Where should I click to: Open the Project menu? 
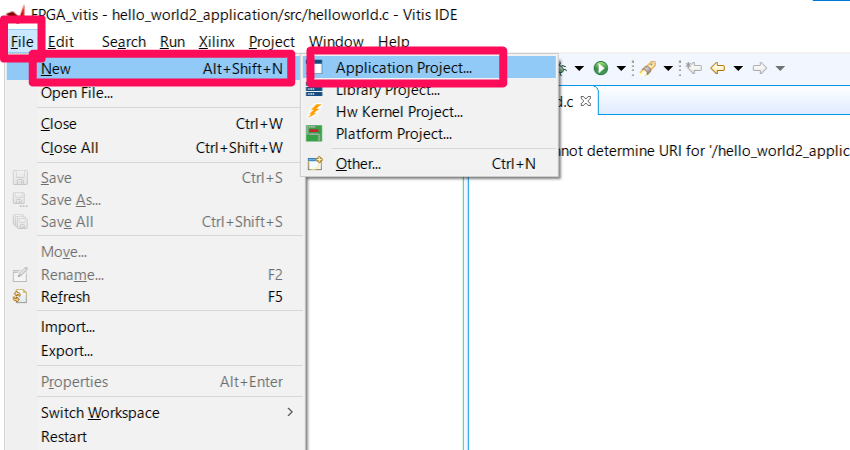(272, 42)
